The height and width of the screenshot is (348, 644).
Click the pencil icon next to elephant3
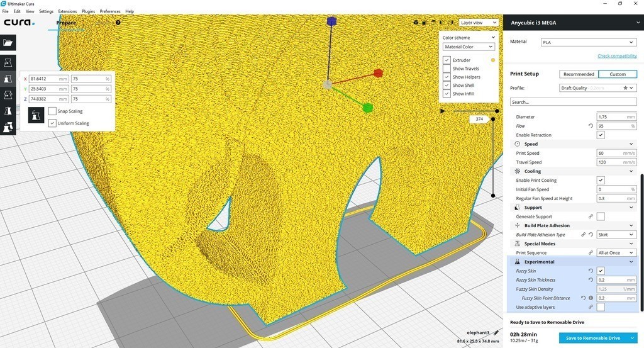point(496,332)
